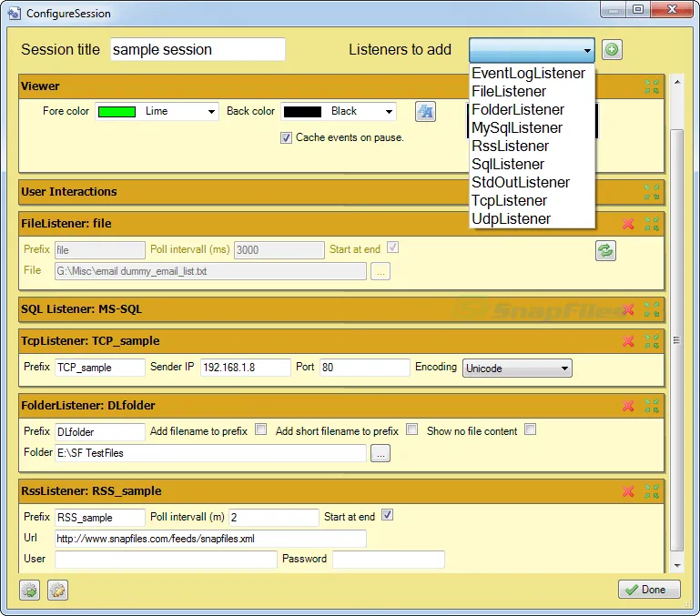Screen dimensions: 700x616
Task: Click the scrollbar down arrow
Action: pos(677,566)
